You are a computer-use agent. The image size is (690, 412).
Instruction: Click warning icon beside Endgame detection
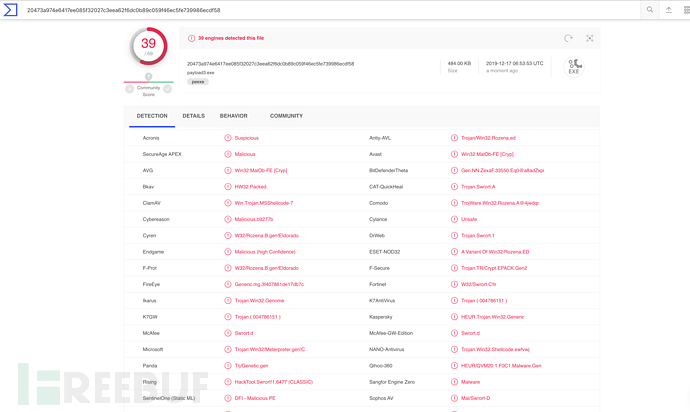228,252
